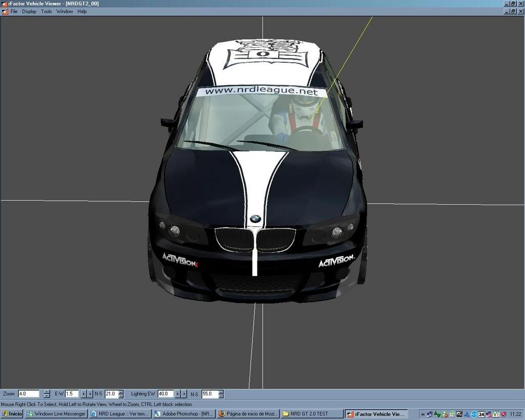Switch to Windows Live Messenger taskbar item
525x420 pixels.
point(56,414)
